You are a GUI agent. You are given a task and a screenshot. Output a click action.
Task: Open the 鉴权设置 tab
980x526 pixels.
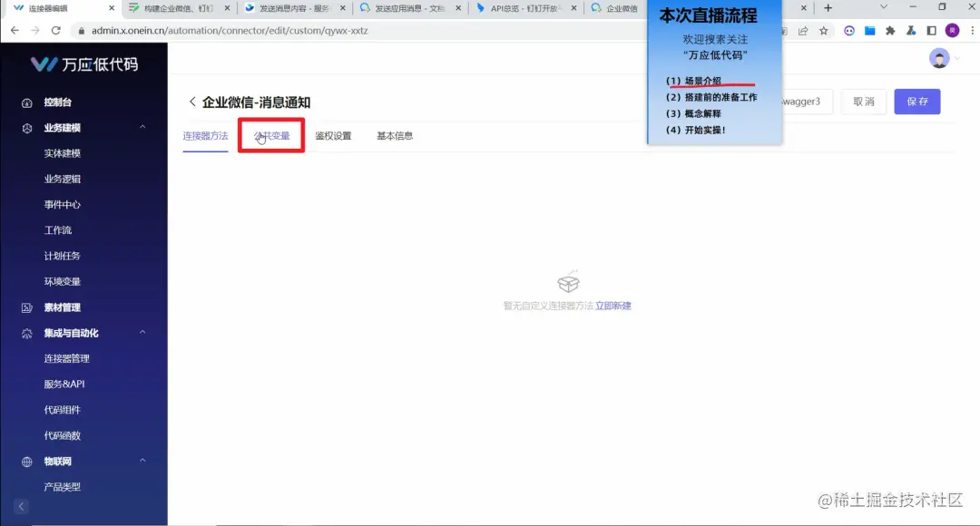point(335,135)
